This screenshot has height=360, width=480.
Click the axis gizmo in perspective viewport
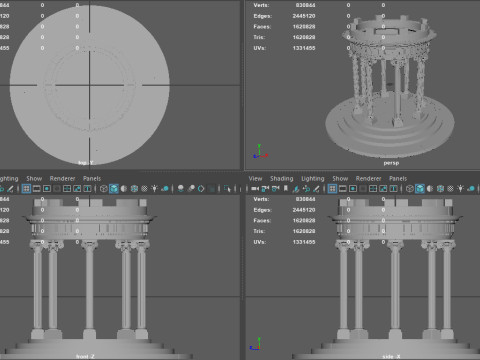[x=260, y=151]
